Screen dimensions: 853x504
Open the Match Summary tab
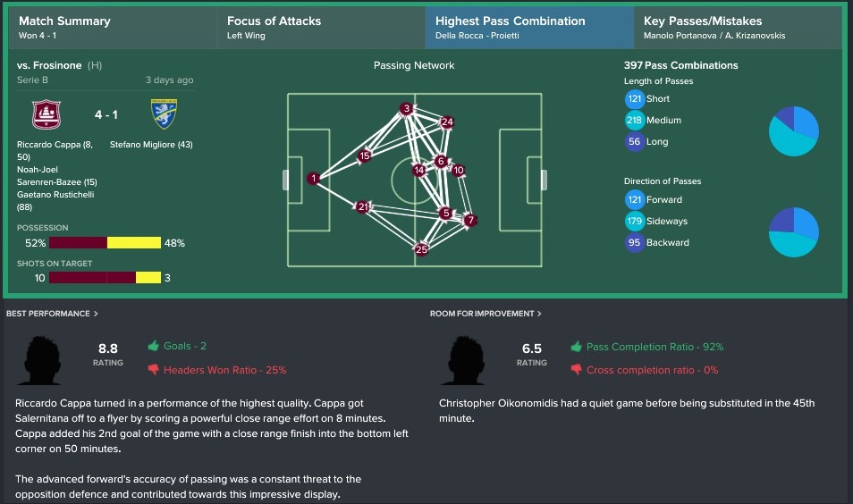tap(114, 28)
